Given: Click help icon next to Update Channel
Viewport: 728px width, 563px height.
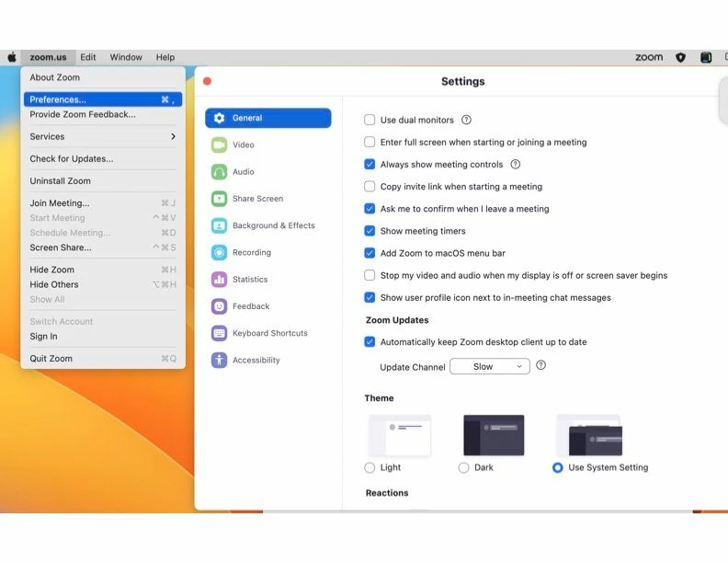Looking at the screenshot, I should (540, 365).
